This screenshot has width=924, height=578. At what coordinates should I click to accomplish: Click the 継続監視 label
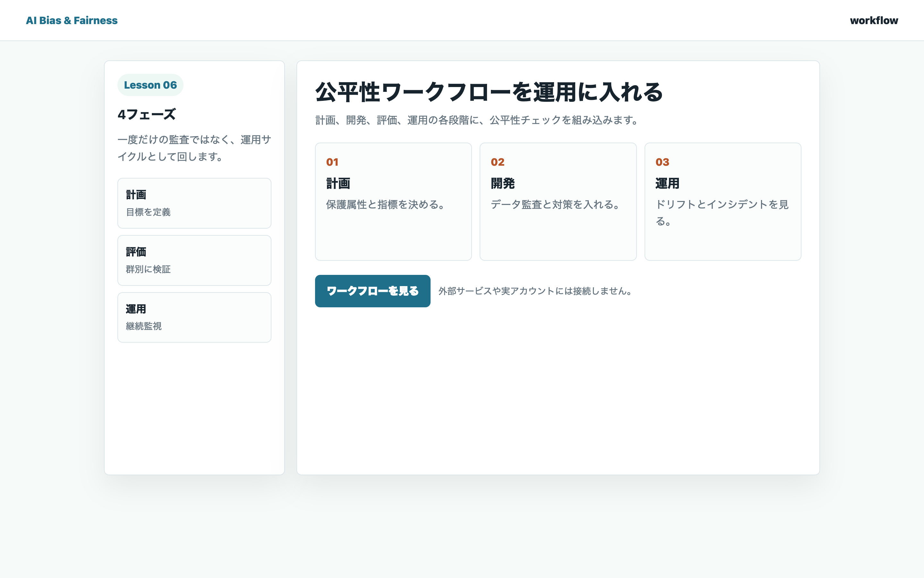click(143, 326)
